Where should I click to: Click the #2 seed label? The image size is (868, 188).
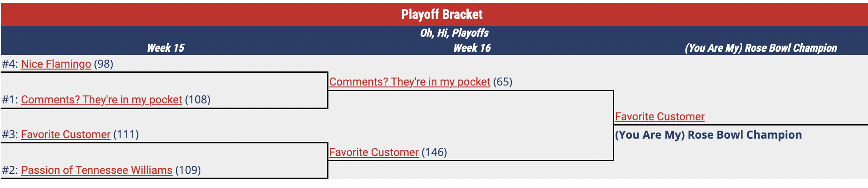pyautogui.click(x=10, y=170)
